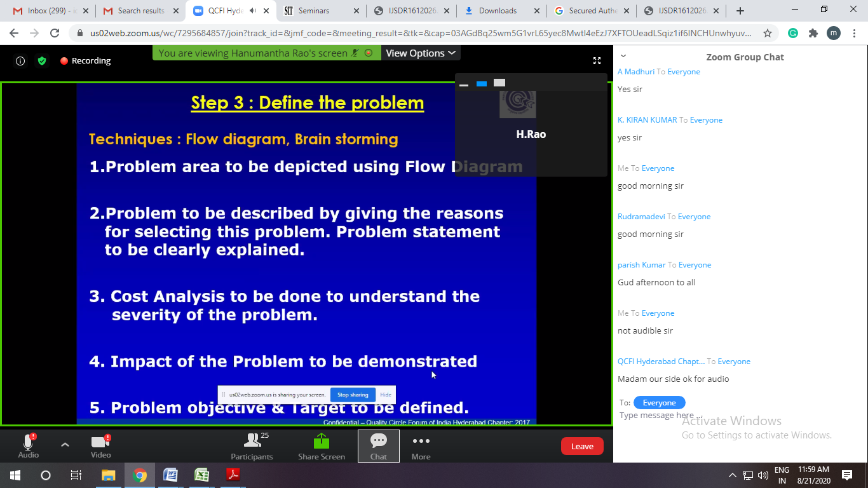Open the meeting information icon
Image resolution: width=868 pixels, height=488 pixels.
pyautogui.click(x=20, y=61)
